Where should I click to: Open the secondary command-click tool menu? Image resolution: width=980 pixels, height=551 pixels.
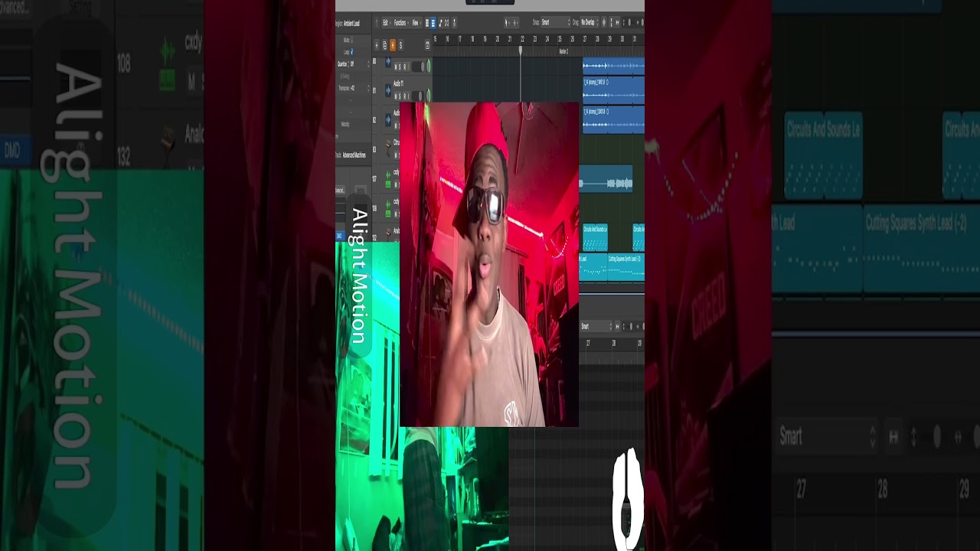point(515,23)
